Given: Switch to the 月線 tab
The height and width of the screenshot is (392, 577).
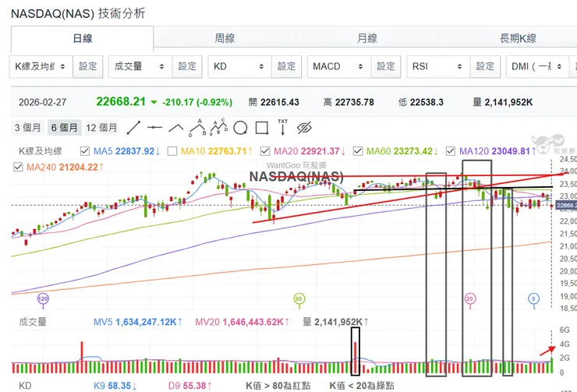Looking at the screenshot, I should click(367, 38).
